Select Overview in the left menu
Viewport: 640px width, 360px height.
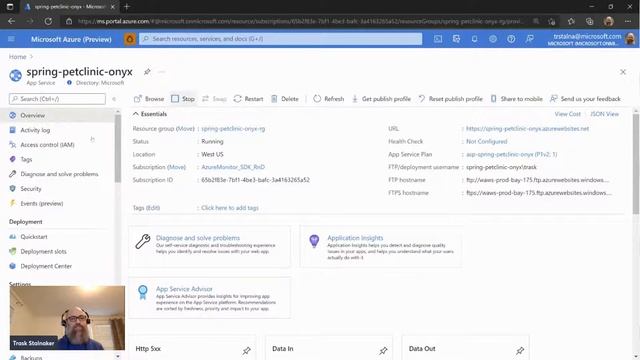coord(57,116)
